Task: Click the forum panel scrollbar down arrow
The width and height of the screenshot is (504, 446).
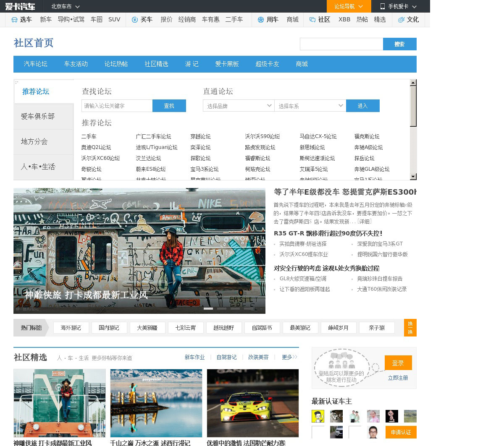Action: click(413, 177)
